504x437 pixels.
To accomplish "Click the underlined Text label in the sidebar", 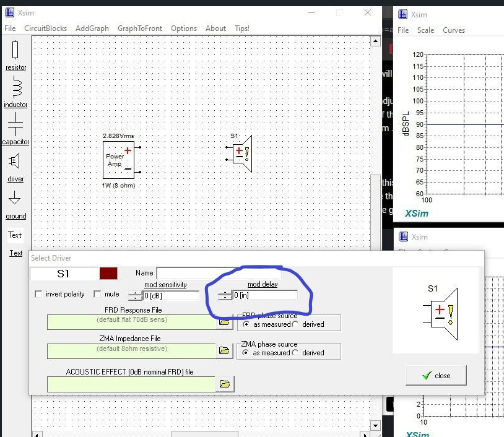I will coord(15,253).
